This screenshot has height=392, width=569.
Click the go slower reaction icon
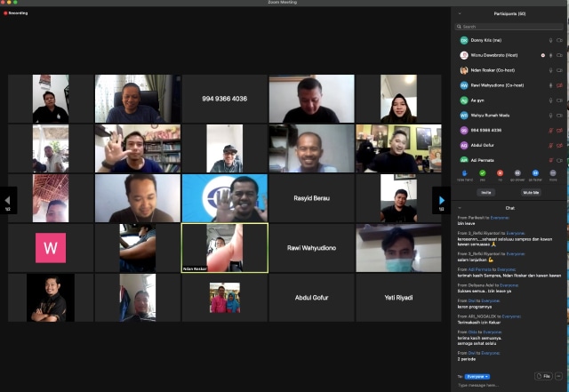[517, 173]
